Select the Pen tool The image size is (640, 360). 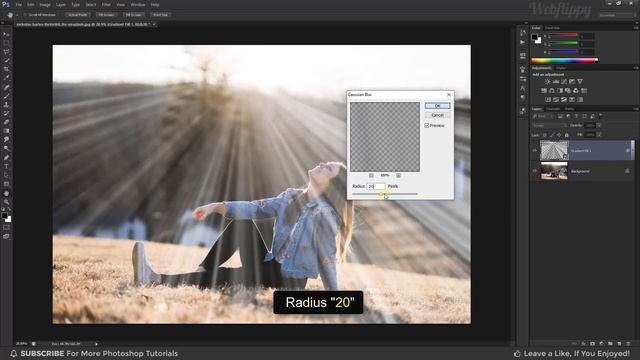[x=6, y=158]
